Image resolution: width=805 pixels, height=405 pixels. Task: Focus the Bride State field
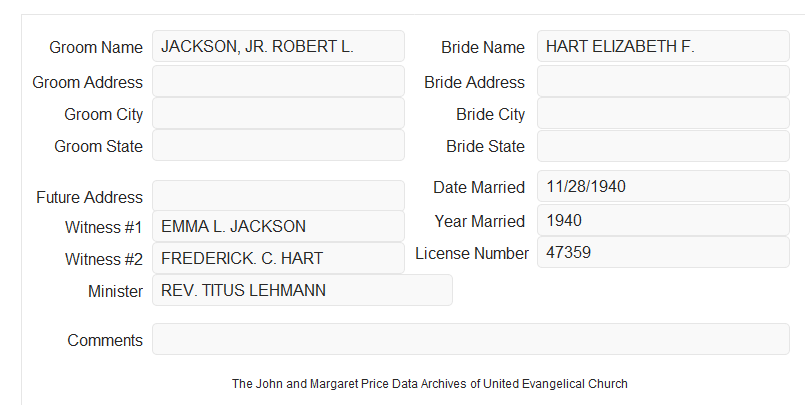[x=663, y=146]
